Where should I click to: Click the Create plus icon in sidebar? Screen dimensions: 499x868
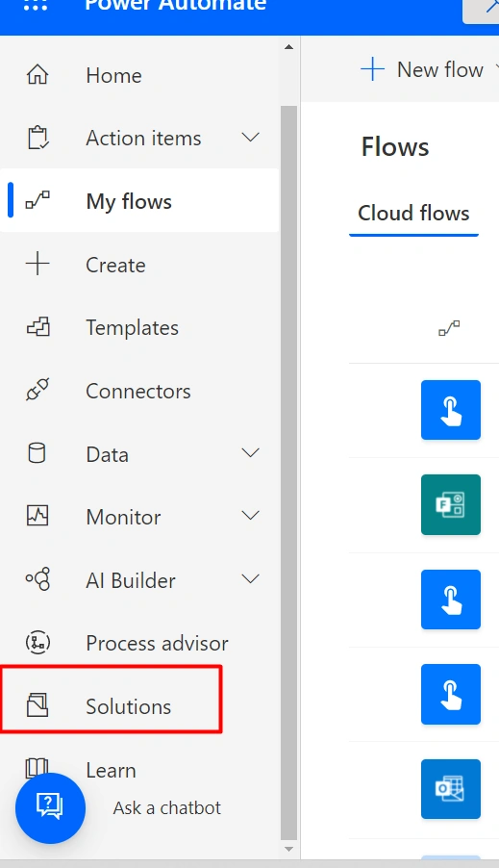(x=37, y=264)
